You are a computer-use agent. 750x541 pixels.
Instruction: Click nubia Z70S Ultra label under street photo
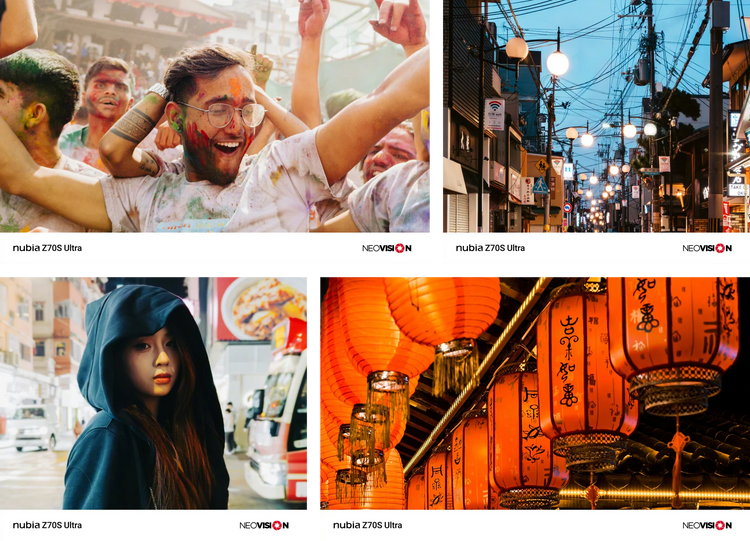[490, 248]
